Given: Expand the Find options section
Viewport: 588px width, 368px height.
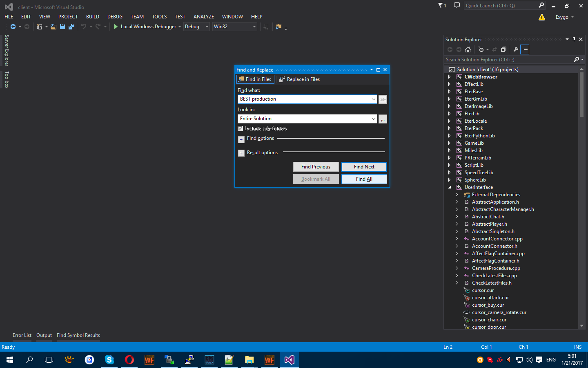Looking at the screenshot, I should (241, 139).
